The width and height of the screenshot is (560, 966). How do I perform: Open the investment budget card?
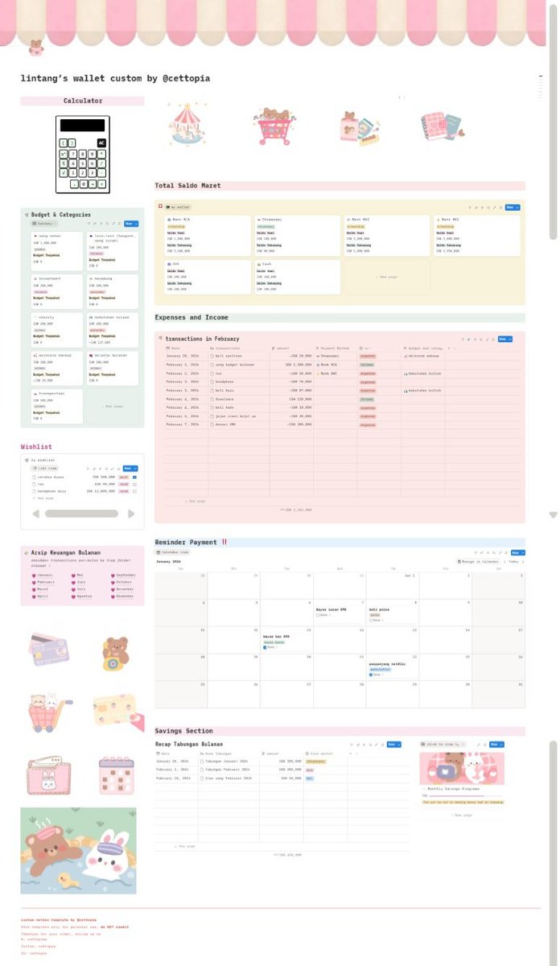pyautogui.click(x=57, y=291)
